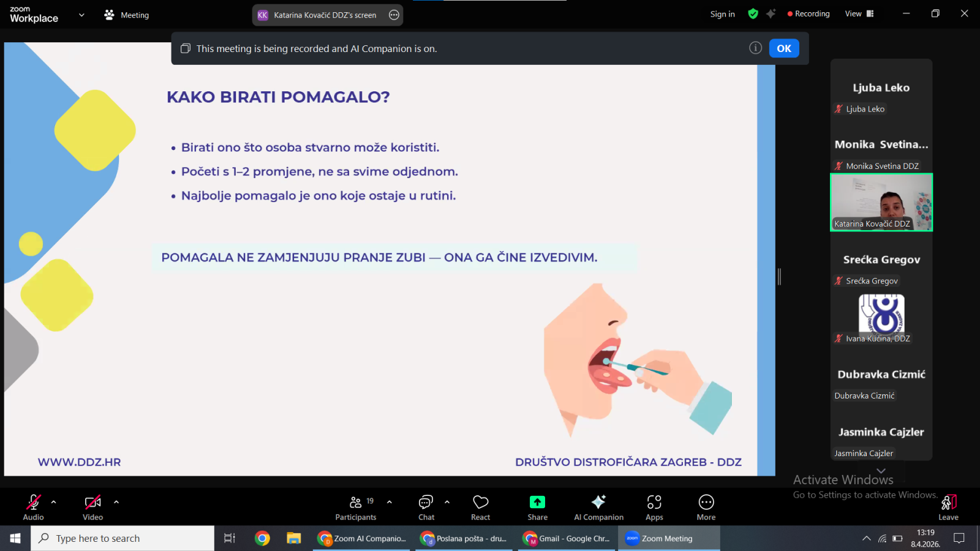The height and width of the screenshot is (551, 980).
Task: Click the divider handle beside participant panel
Action: pyautogui.click(x=779, y=277)
